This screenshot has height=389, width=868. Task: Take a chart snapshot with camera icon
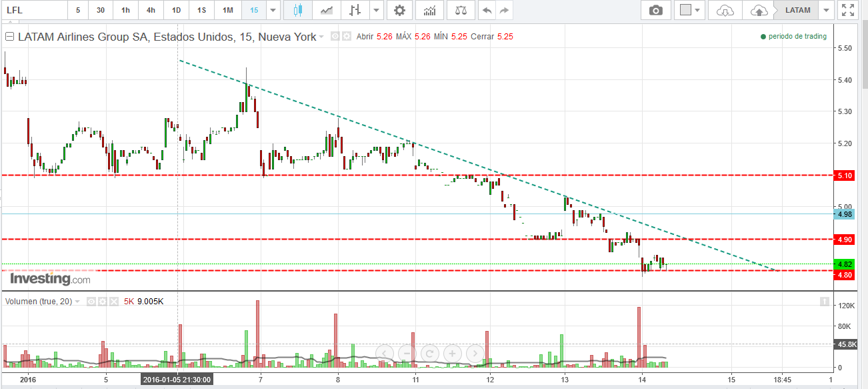click(656, 10)
